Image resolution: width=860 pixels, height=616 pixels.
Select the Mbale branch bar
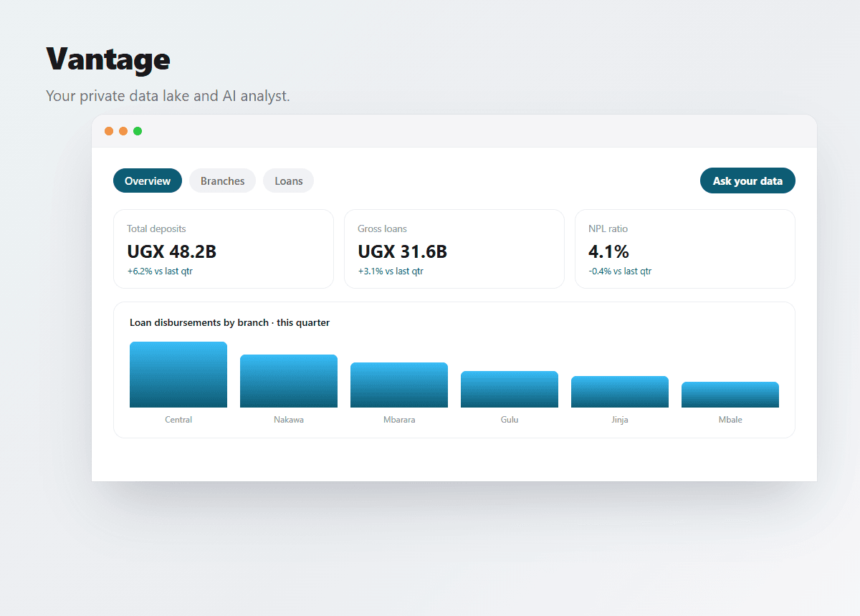pyautogui.click(x=730, y=395)
